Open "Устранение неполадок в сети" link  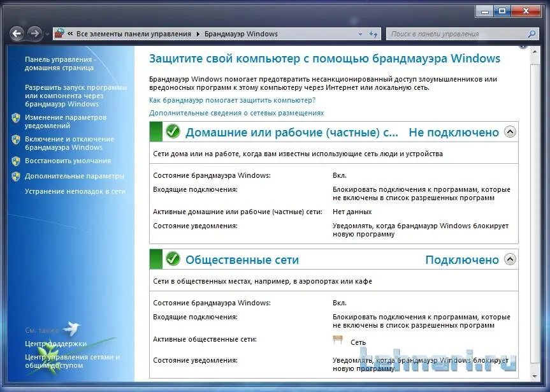[x=75, y=191]
